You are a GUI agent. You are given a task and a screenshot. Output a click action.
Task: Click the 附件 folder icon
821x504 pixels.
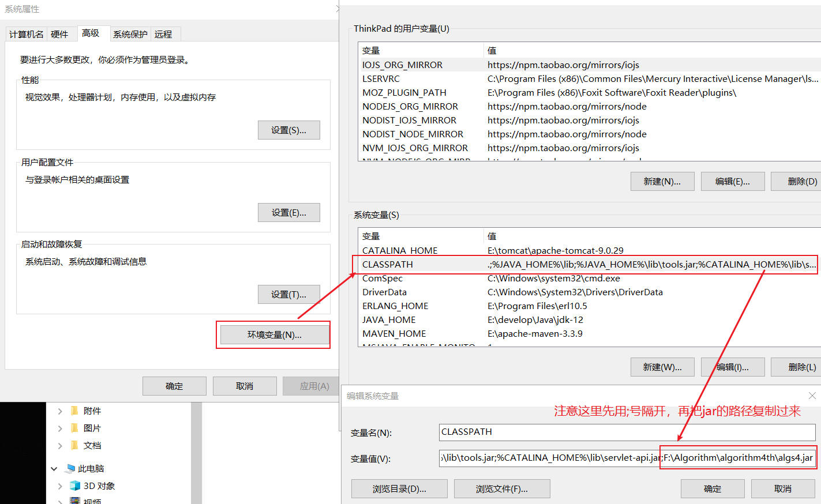pyautogui.click(x=74, y=411)
